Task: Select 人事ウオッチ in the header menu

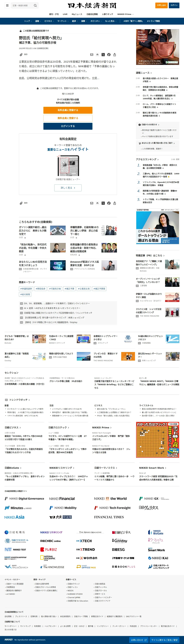Action: coord(107,14)
